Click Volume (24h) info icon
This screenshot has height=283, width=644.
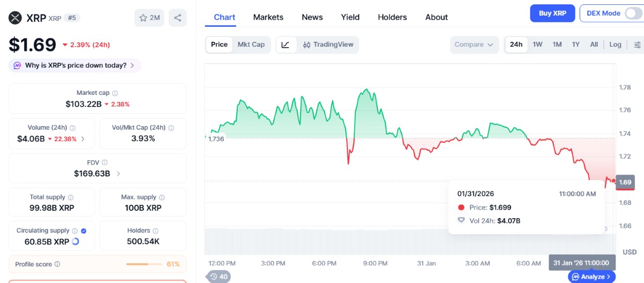[72, 128]
